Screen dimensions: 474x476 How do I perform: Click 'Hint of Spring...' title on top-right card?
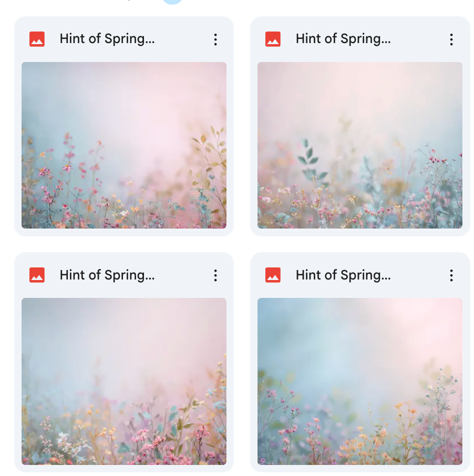click(x=343, y=39)
